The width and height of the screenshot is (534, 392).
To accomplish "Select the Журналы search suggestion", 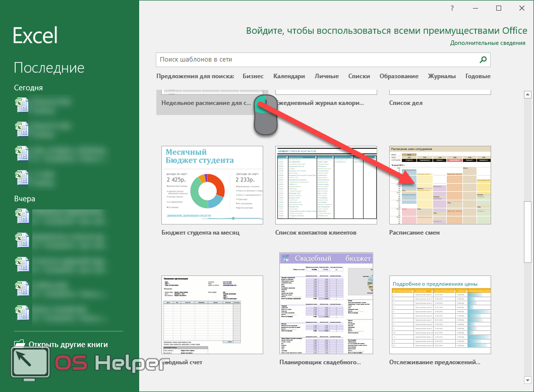I will [x=442, y=76].
